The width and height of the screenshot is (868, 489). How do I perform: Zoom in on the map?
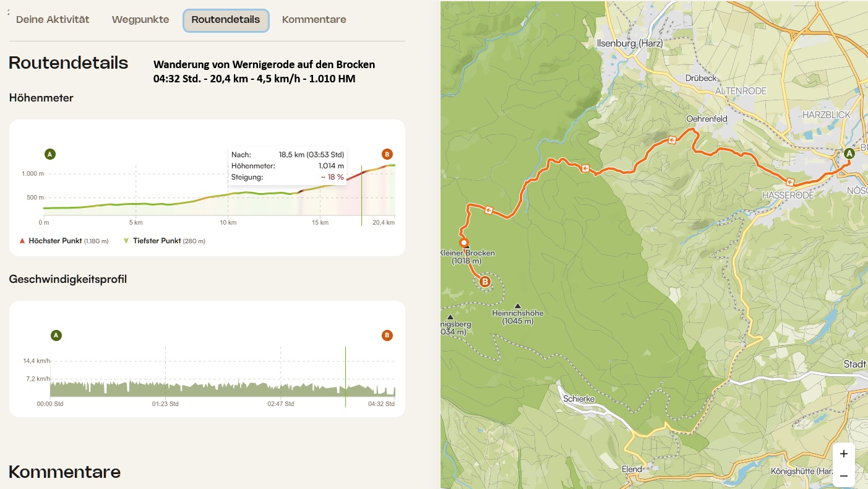pyautogui.click(x=844, y=453)
